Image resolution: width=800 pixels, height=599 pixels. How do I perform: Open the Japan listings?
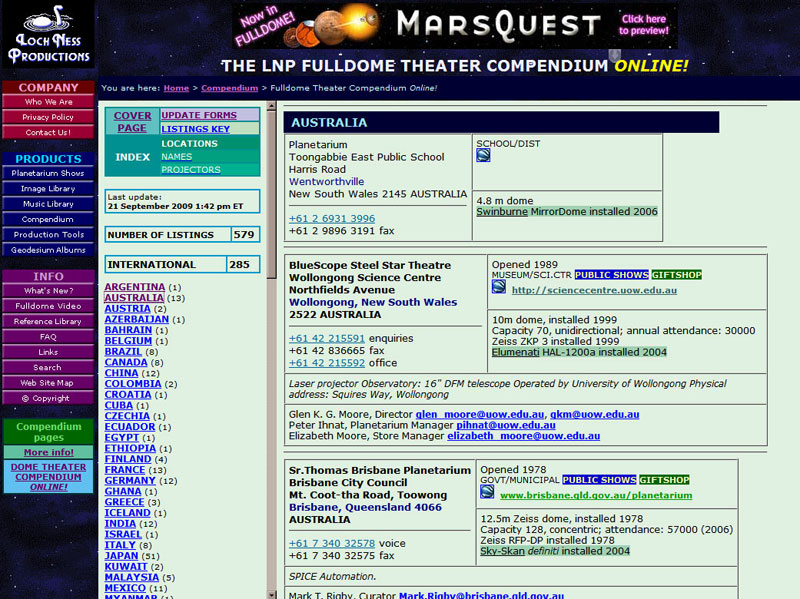(121, 555)
